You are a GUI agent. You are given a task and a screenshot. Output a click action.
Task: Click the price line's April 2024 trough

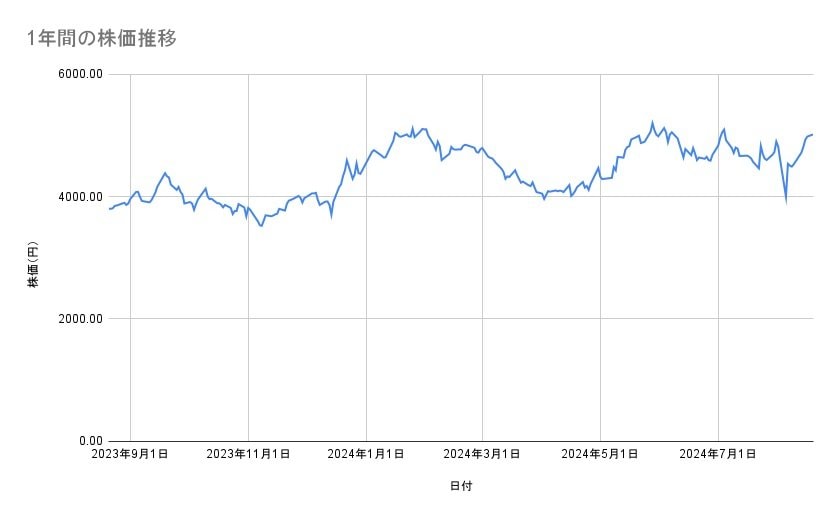click(x=544, y=199)
